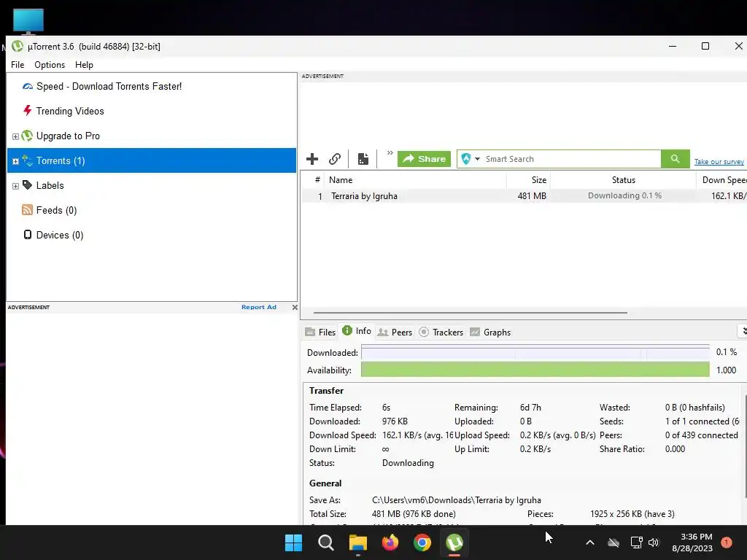Image resolution: width=747 pixels, height=560 pixels.
Task: Click the Speed gauge icon
Action: point(28,86)
